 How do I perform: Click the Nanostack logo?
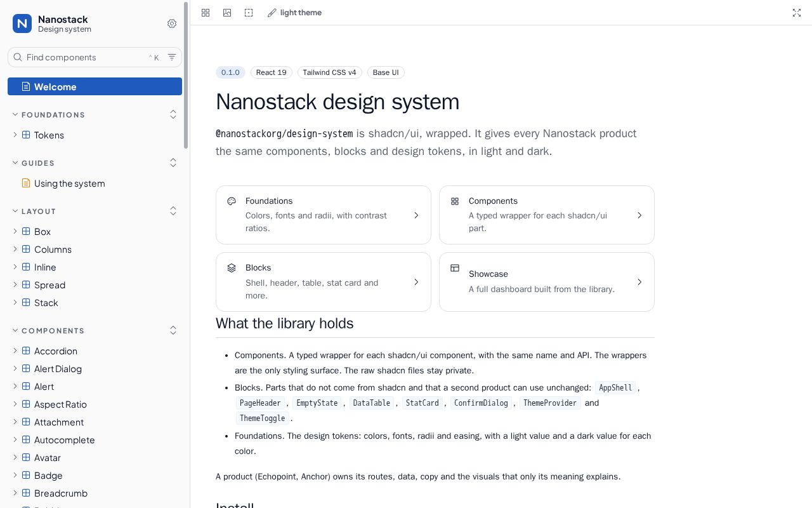[22, 23]
